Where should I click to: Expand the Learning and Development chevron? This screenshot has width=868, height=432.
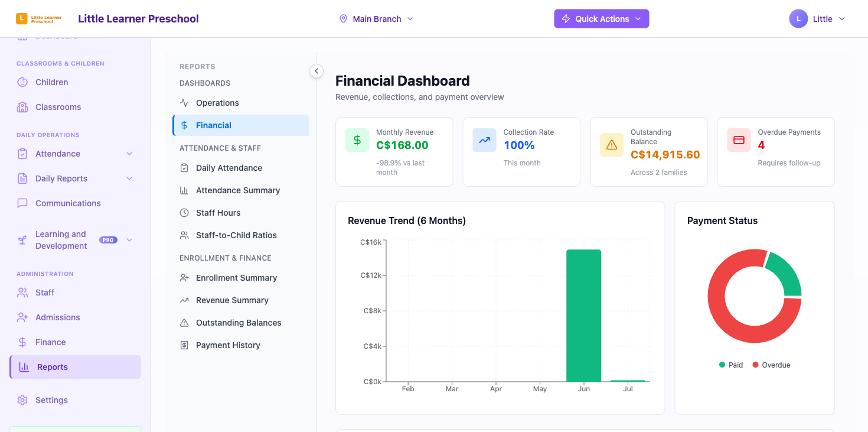point(129,240)
